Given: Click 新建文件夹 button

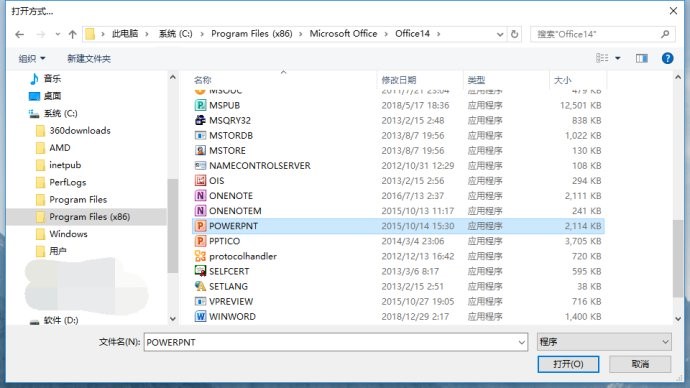Looking at the screenshot, I should (89, 59).
